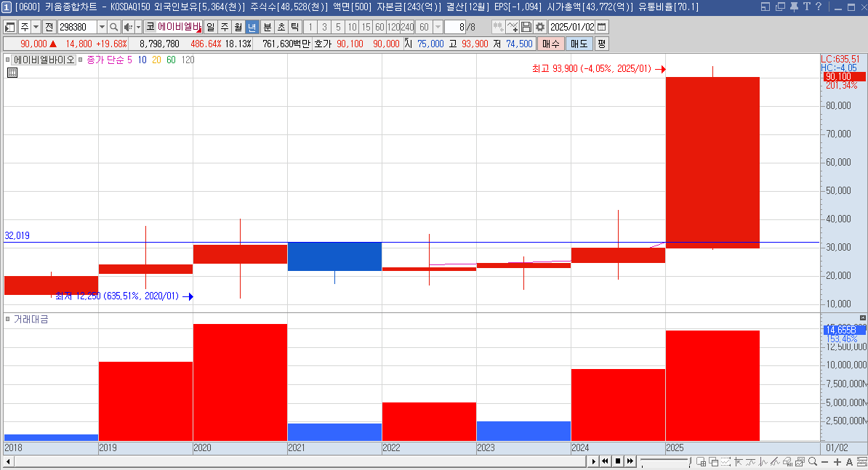Select the 년 (yearly) chart period

click(252, 27)
